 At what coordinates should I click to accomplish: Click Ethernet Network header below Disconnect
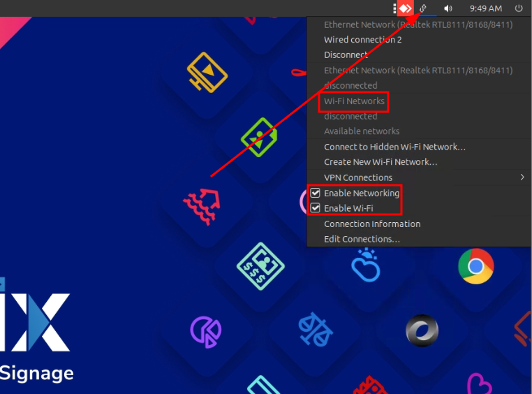(x=418, y=71)
